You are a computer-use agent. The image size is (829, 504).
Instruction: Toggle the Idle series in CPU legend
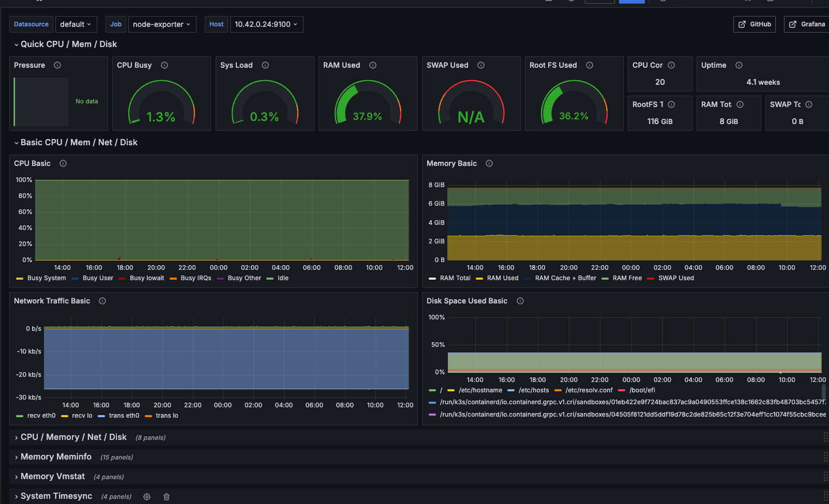tap(282, 278)
